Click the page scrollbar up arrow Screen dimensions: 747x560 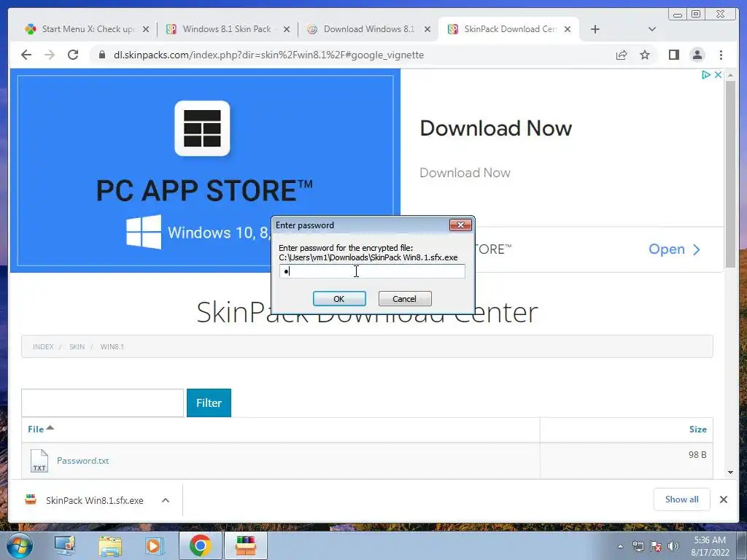pos(730,75)
